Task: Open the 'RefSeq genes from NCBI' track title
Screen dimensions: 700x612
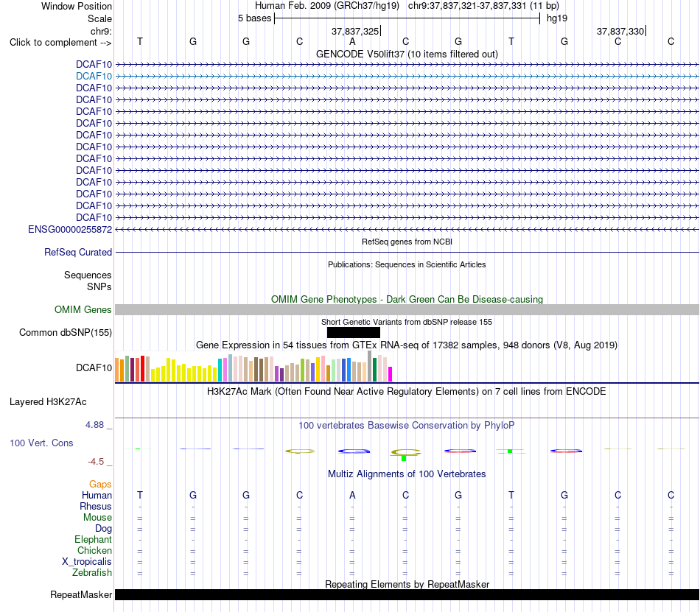Action: [x=407, y=242]
